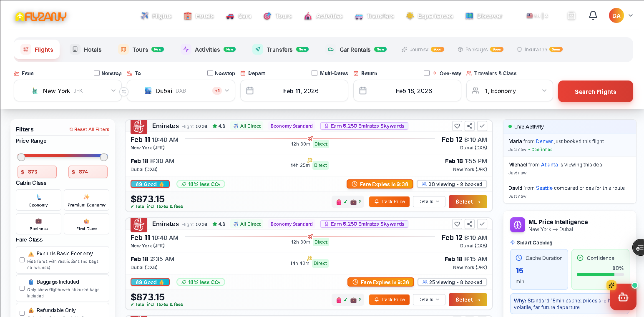The image size is (644, 317).
Task: Expand Details on the first Emirates flight
Action: tap(429, 201)
